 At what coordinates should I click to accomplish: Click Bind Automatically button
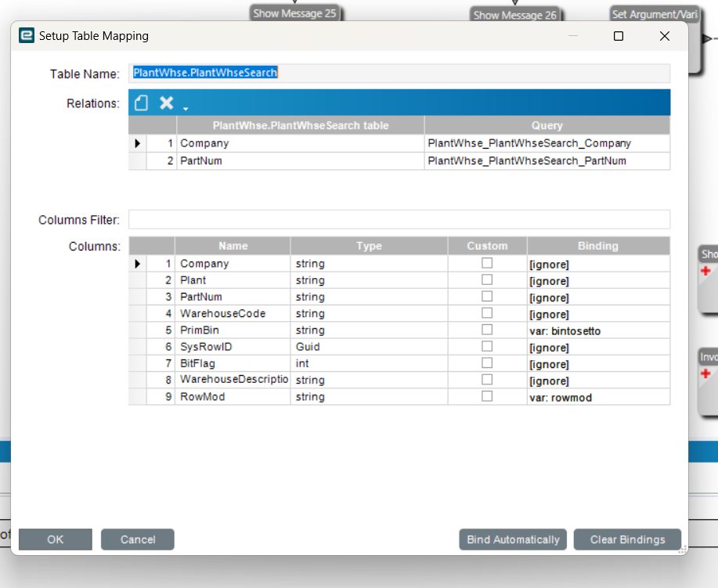coord(513,539)
